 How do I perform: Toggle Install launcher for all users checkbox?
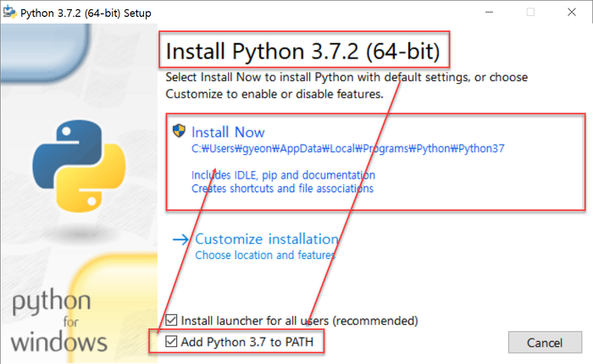[x=171, y=320]
